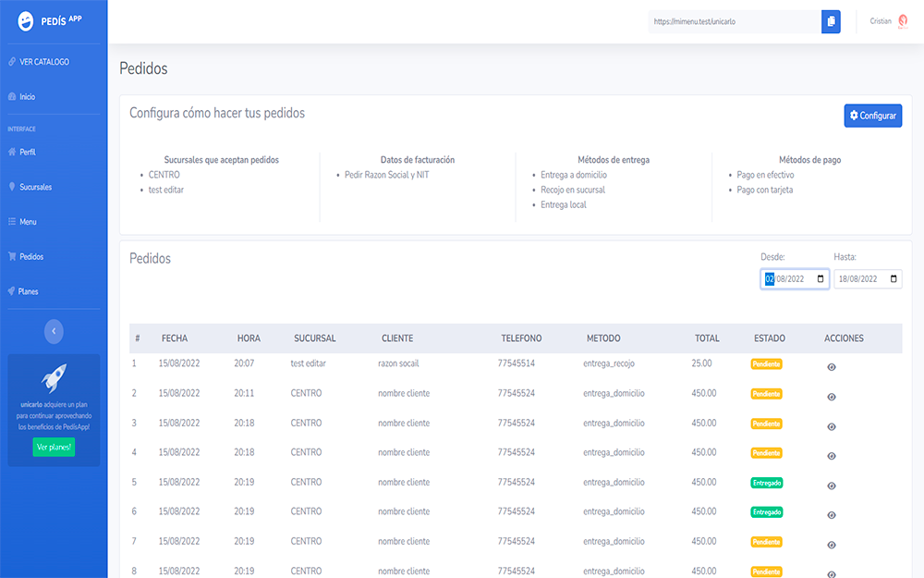View order 5 using the eye icon
The image size is (924, 578).
[832, 486]
